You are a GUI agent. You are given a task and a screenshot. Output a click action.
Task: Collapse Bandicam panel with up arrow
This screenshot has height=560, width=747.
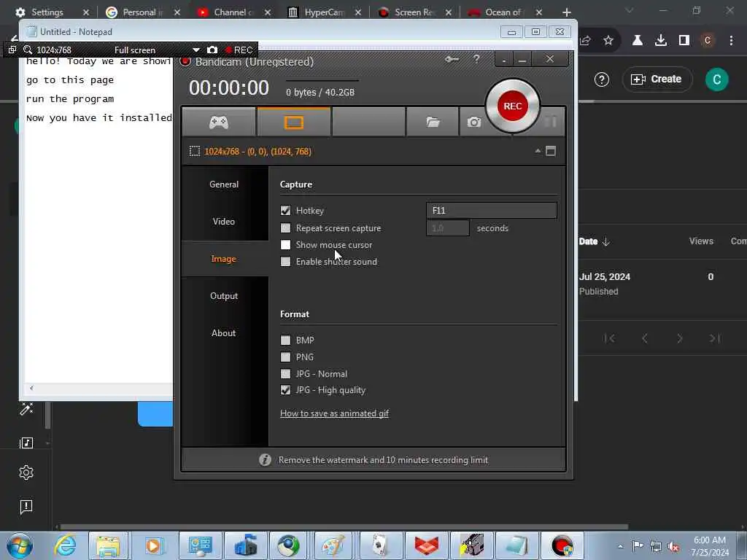(x=538, y=151)
